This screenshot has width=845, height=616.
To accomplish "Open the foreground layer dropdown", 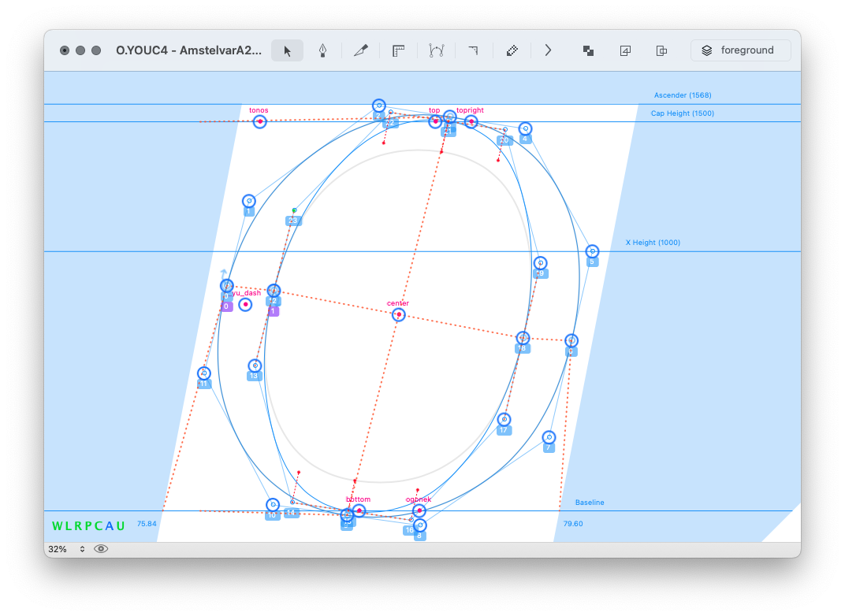I will (x=740, y=50).
